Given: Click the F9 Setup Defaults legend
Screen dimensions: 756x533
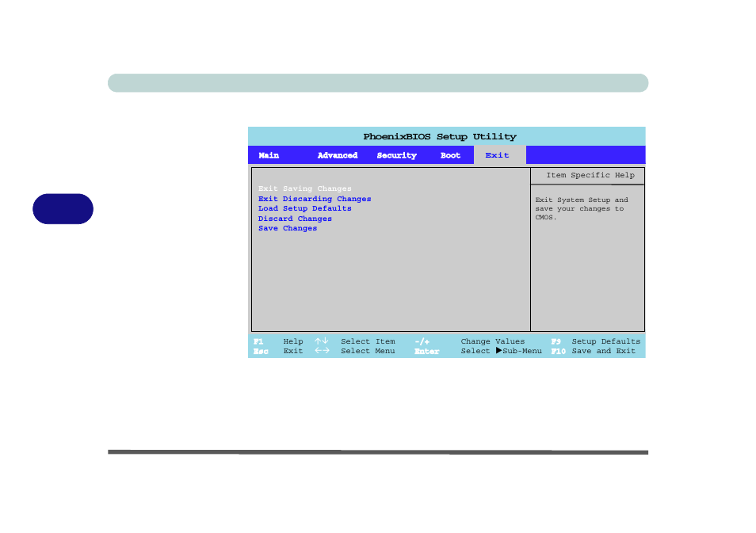Looking at the screenshot, I should 595,341.
